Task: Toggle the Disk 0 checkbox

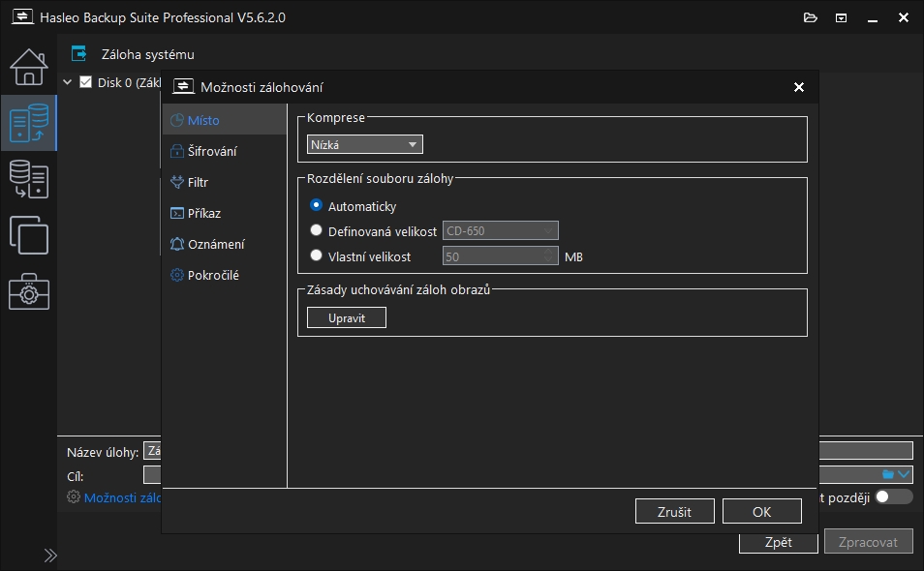Action: tap(85, 82)
